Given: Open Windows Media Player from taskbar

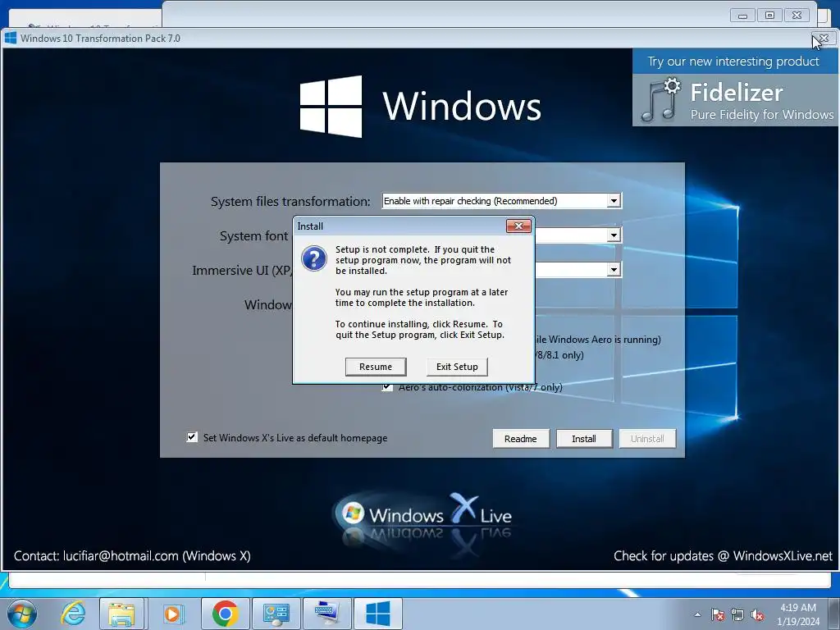Looking at the screenshot, I should [172, 614].
